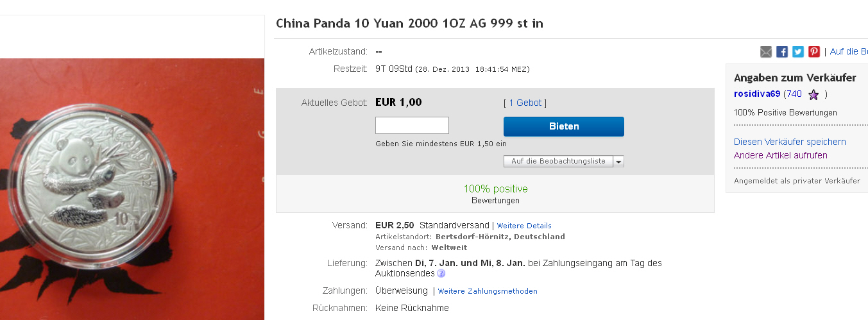
Task: Pin listing on Pinterest
Action: (x=814, y=52)
